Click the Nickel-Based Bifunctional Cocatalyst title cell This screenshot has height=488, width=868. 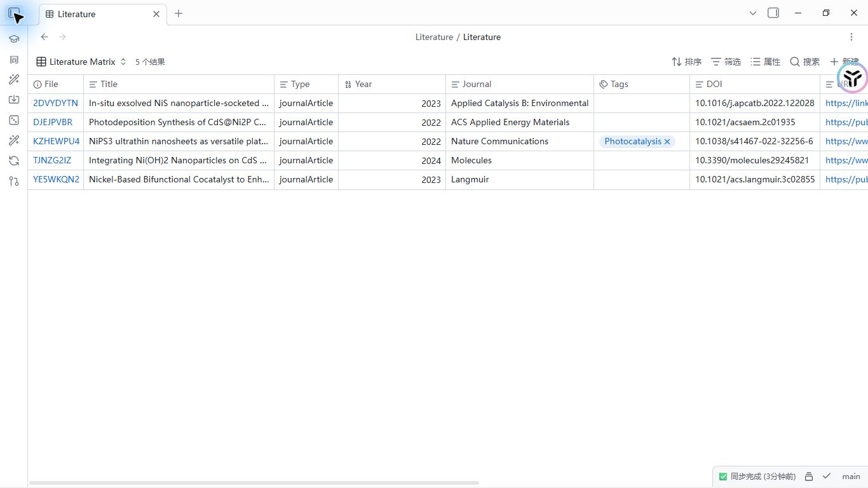coord(179,179)
